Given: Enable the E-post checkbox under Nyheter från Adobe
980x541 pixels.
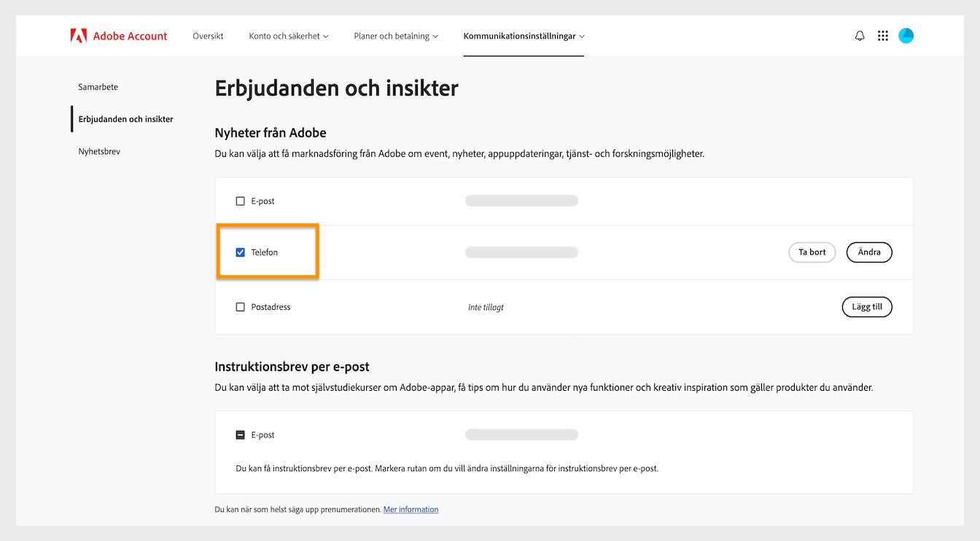Looking at the screenshot, I should (x=241, y=201).
